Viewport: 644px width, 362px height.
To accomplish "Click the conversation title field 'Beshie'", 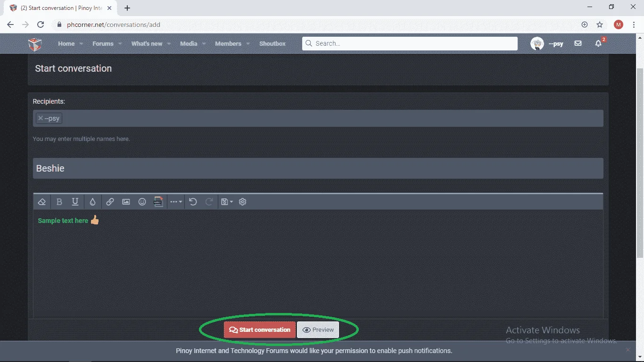I will (x=318, y=168).
